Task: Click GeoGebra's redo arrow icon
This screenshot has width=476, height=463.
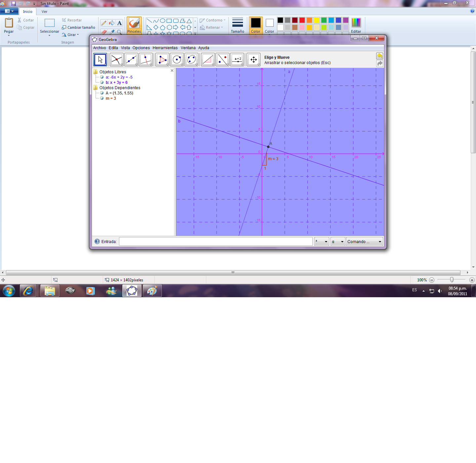Action: point(379,63)
